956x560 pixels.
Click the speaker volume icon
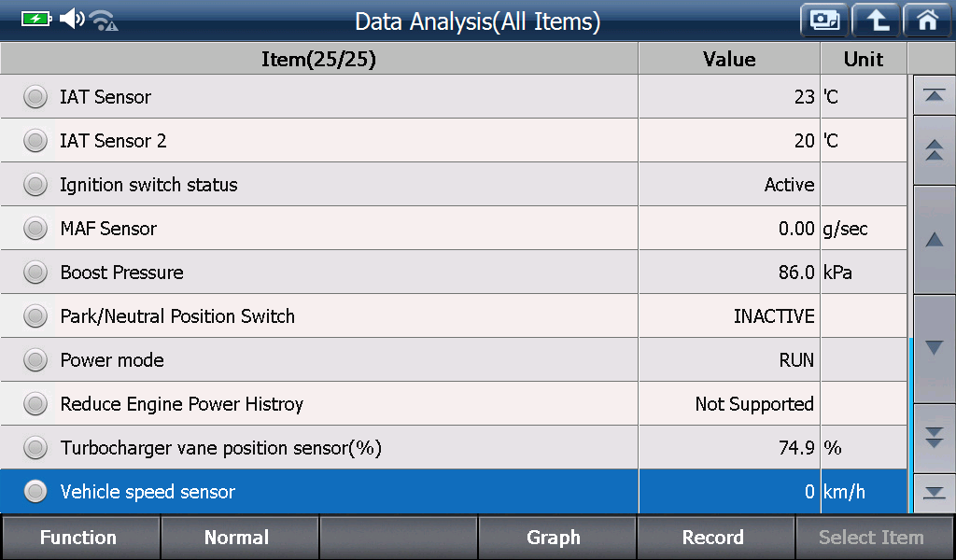pyautogui.click(x=72, y=19)
